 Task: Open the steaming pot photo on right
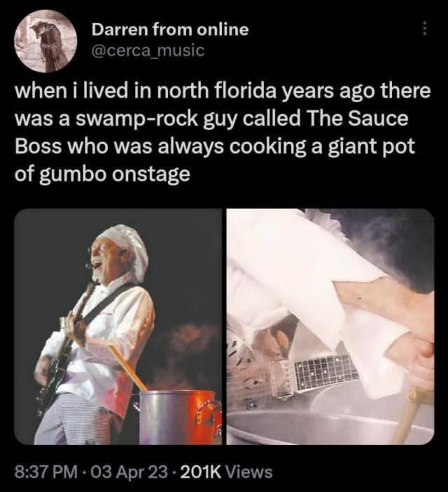coord(330,327)
